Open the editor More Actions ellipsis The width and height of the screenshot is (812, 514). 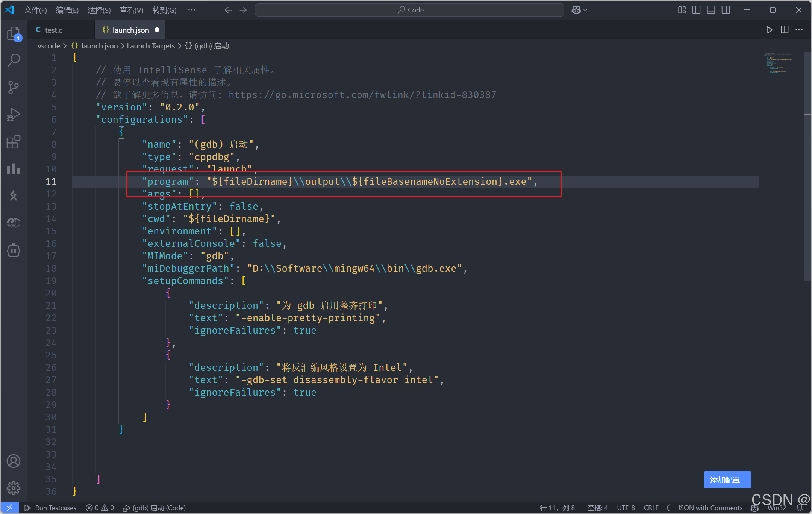799,30
